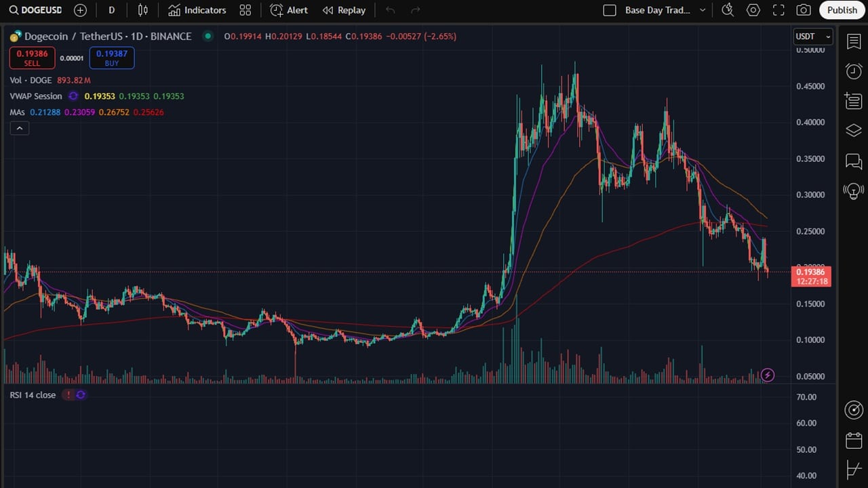Click the 0.00001 spread value

coord(72,58)
